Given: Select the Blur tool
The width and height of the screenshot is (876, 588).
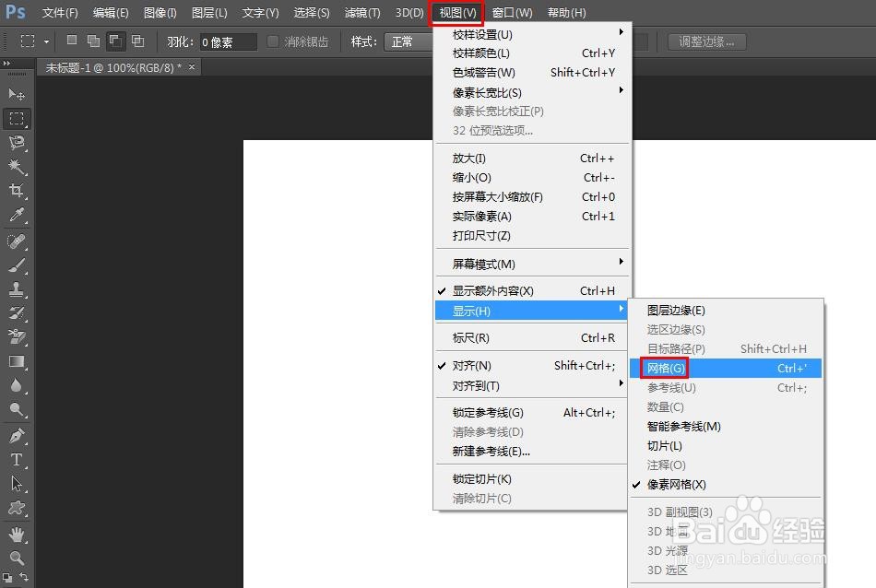Looking at the screenshot, I should [17, 386].
